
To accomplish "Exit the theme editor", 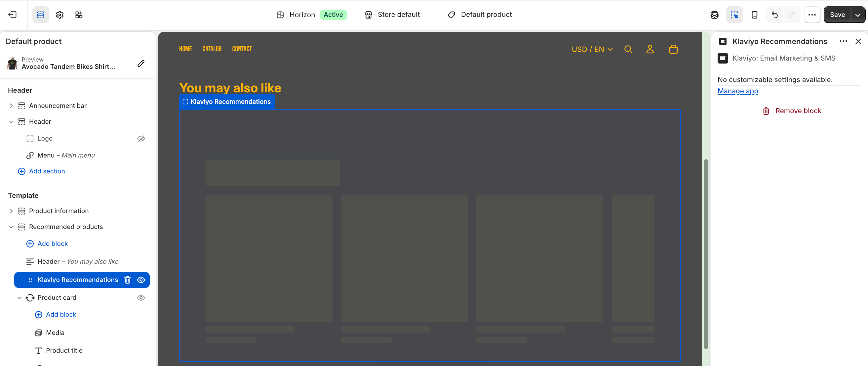I will [13, 15].
